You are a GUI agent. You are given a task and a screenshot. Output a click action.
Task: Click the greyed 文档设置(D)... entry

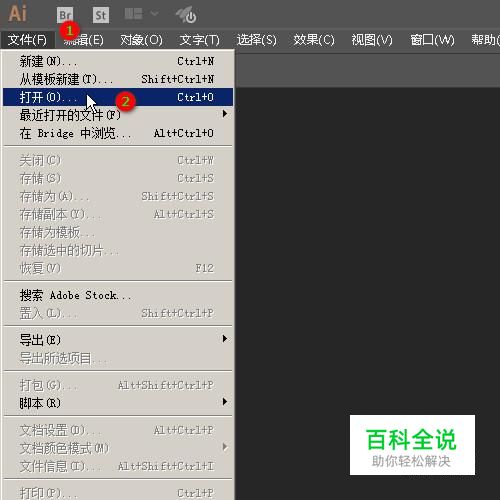point(118,430)
